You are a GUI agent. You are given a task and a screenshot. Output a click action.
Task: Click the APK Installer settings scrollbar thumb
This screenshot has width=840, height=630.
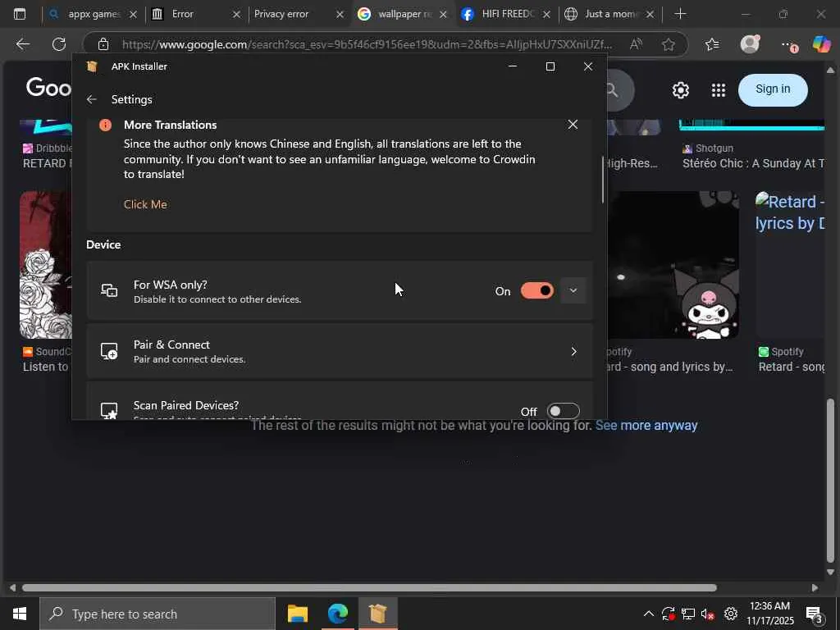click(603, 180)
